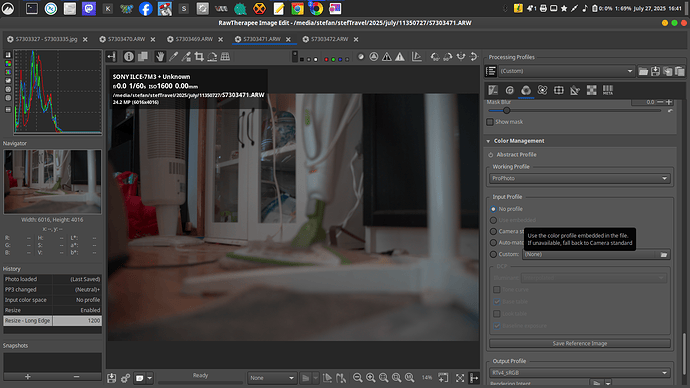This screenshot has height=388, width=690.
Task: Zoom preview to fit screen
Action: [384, 378]
